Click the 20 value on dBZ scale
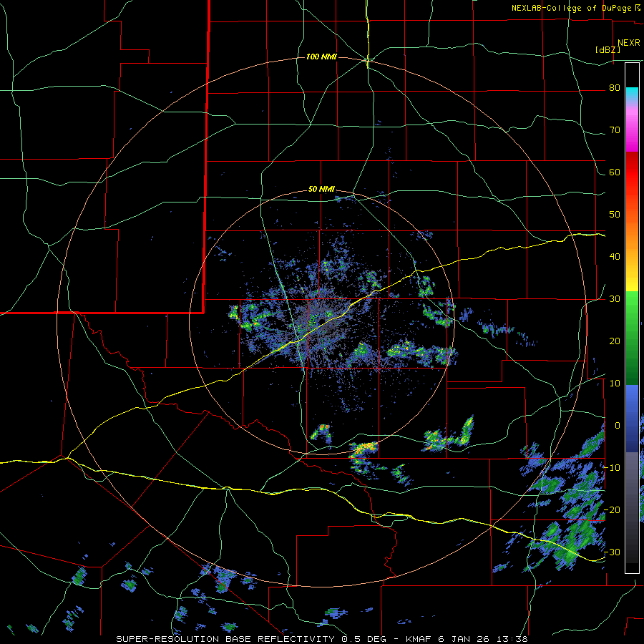This screenshot has height=644, width=644. coord(615,341)
